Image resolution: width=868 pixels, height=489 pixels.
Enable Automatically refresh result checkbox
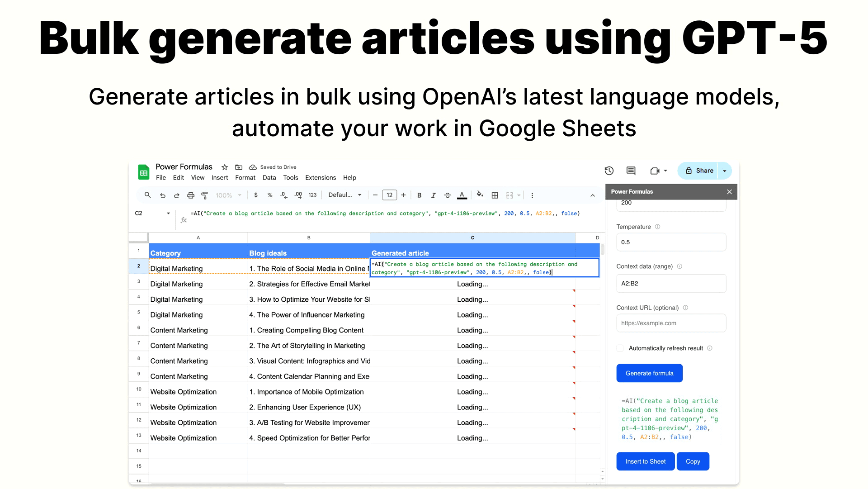620,348
